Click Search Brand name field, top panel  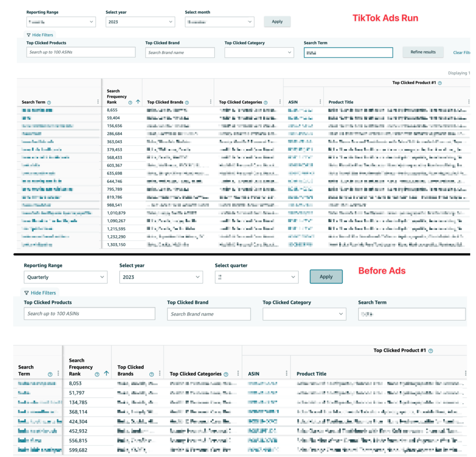tap(180, 52)
